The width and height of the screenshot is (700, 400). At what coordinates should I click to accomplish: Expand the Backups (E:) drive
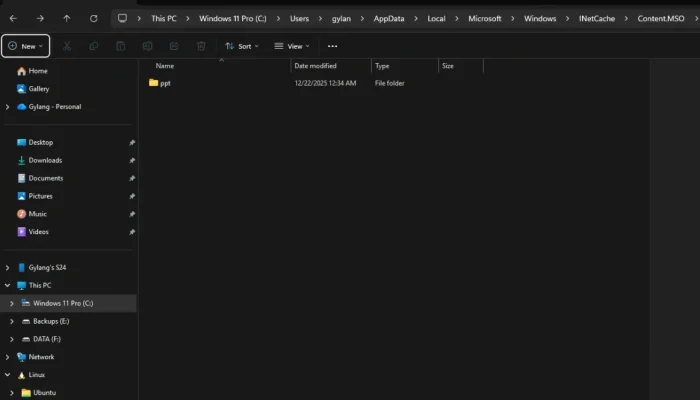coord(12,321)
